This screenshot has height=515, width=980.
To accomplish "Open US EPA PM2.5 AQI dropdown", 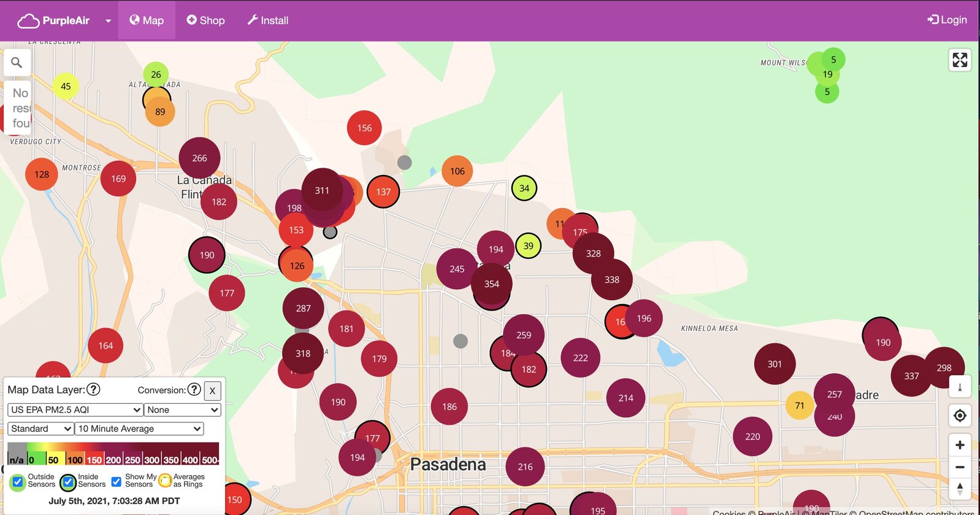I will click(x=76, y=409).
